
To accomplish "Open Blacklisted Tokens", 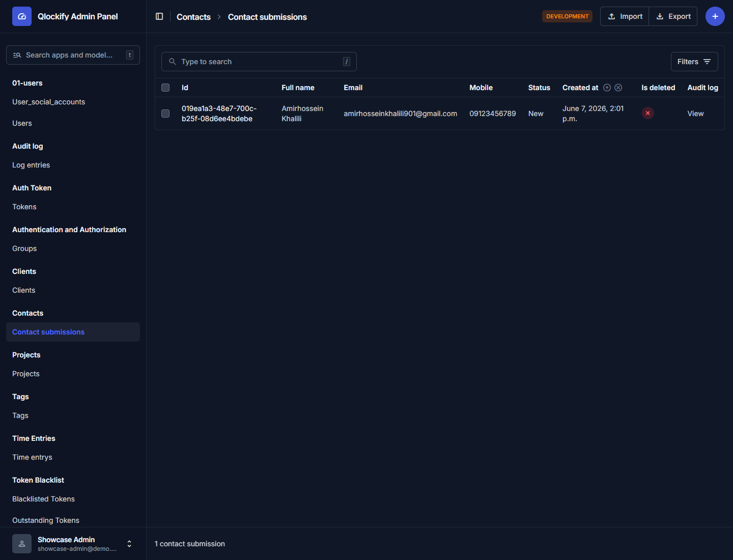I will point(43,499).
